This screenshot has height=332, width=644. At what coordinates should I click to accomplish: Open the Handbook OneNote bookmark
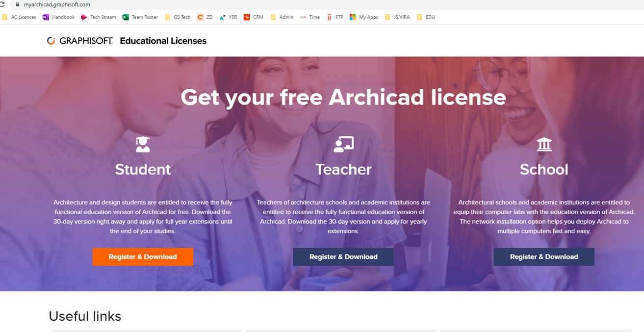(x=58, y=17)
